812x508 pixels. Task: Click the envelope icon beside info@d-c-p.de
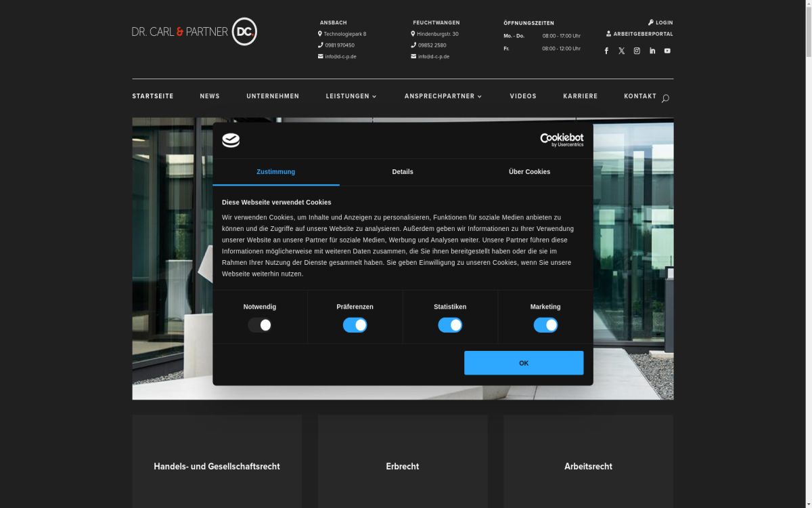(319, 56)
